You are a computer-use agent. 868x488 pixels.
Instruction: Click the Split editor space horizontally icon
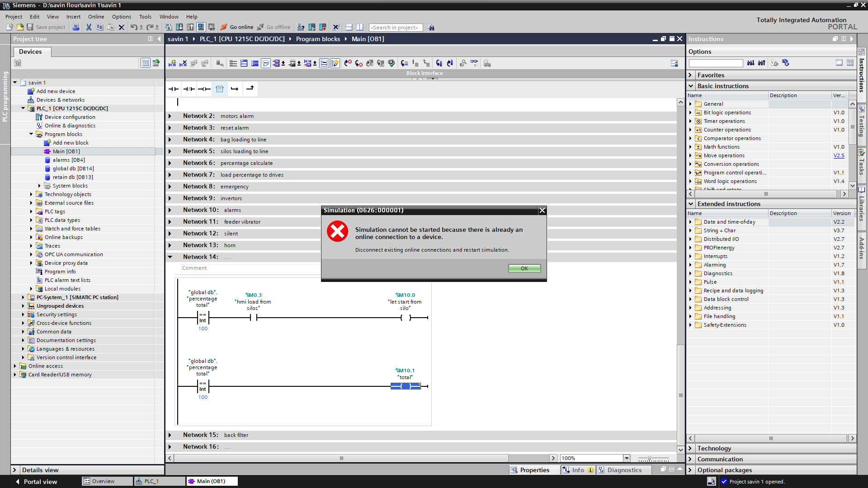tap(349, 27)
